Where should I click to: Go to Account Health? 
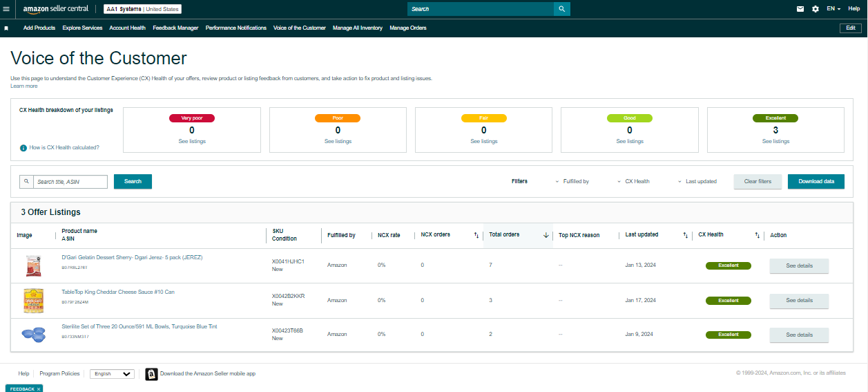(128, 28)
